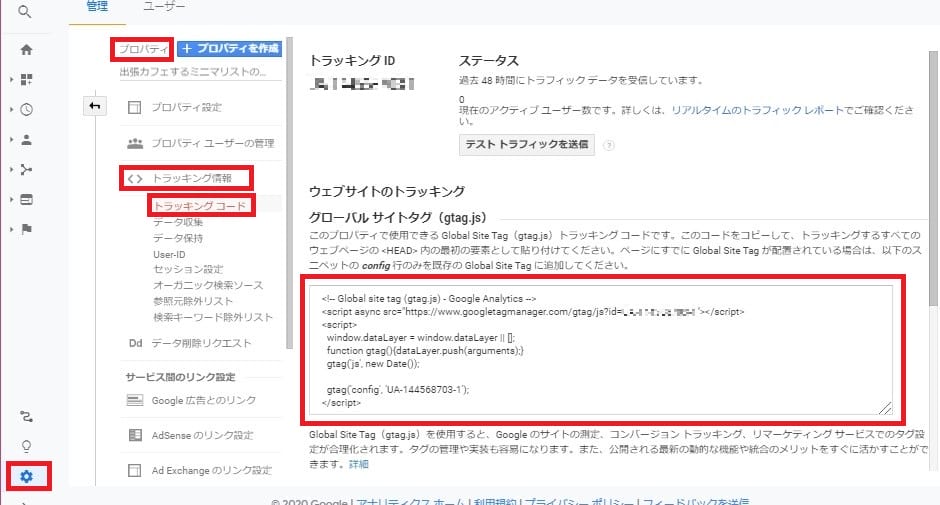Expand Realtime section arrow
This screenshot has height=505, width=940.
(11, 110)
